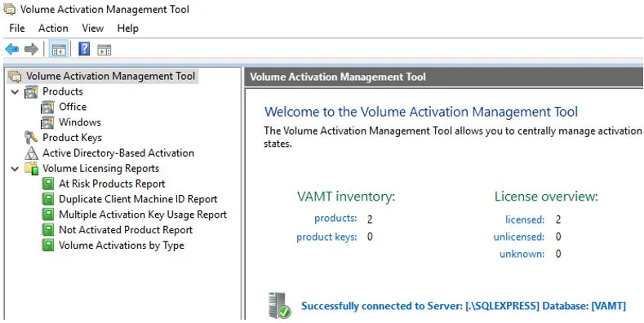Image resolution: width=644 pixels, height=323 pixels.
Task: Select Office under Products
Action: [x=73, y=107]
